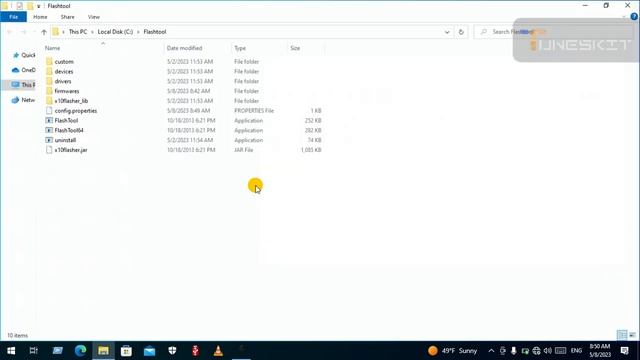The width and height of the screenshot is (640, 360).
Task: Click ENG language indicator
Action: (576, 351)
